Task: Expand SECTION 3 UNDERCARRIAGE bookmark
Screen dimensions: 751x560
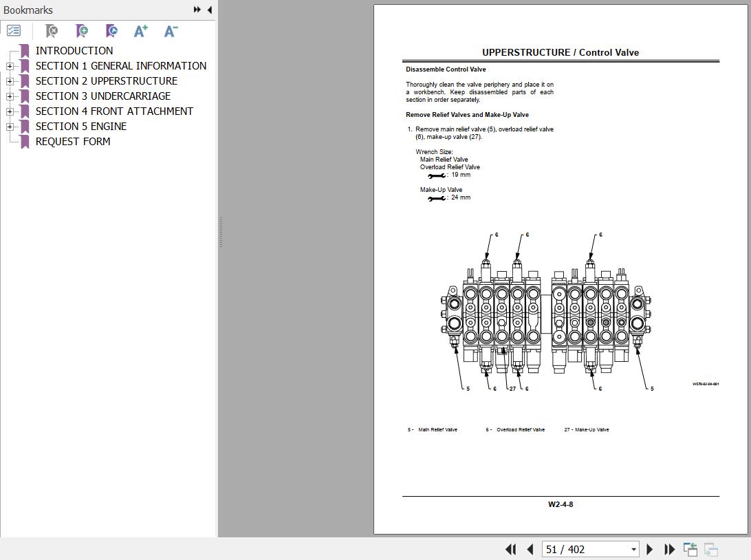Action: [x=10, y=96]
